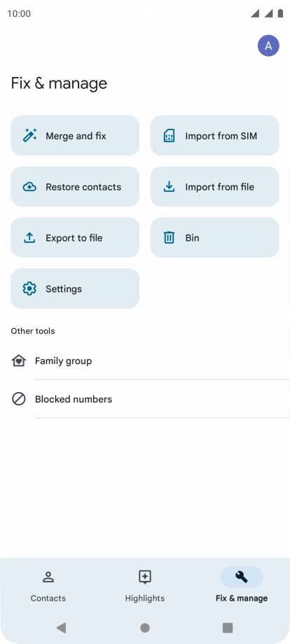The image size is (290, 644).
Task: Tap the SIM card icon
Action: pyautogui.click(x=169, y=136)
